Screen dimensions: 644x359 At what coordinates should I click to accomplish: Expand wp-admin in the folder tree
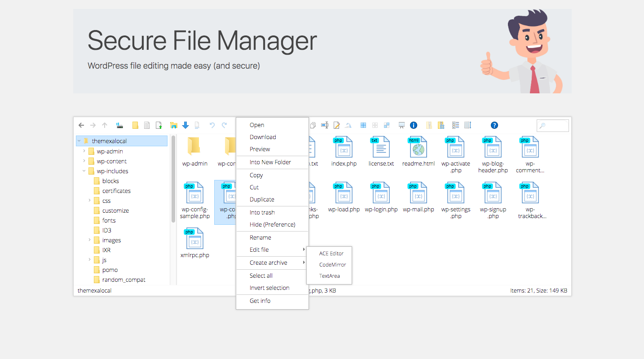(x=84, y=151)
